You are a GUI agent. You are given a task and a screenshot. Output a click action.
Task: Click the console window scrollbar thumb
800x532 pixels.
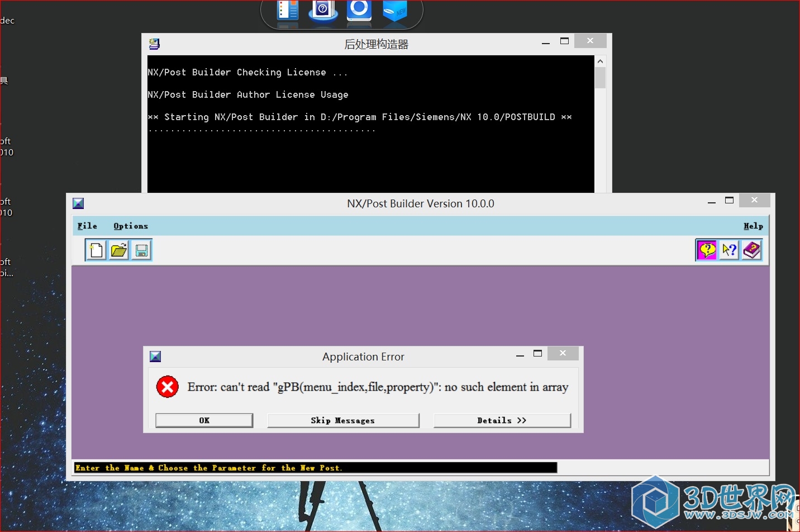(600, 78)
